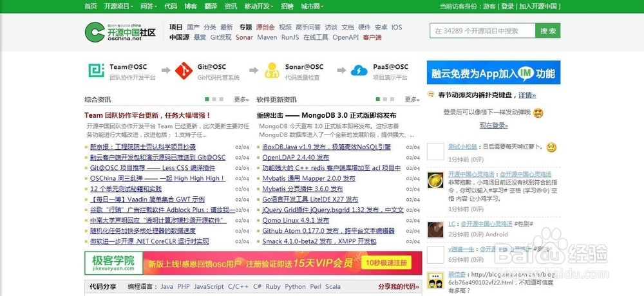Viewport: 644px width, 296px height.
Task: Click 融云免费为App加入IM功能 banner
Action: (x=494, y=73)
